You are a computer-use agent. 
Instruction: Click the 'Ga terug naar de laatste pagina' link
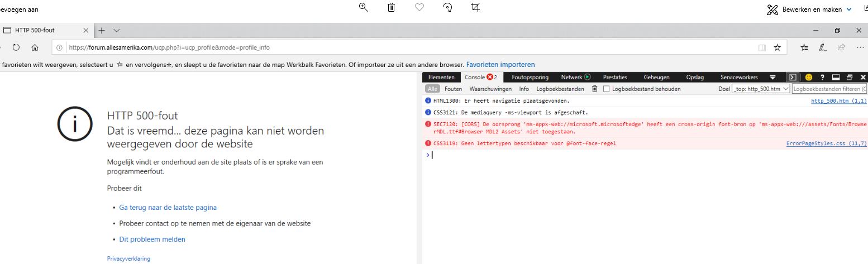tap(168, 207)
